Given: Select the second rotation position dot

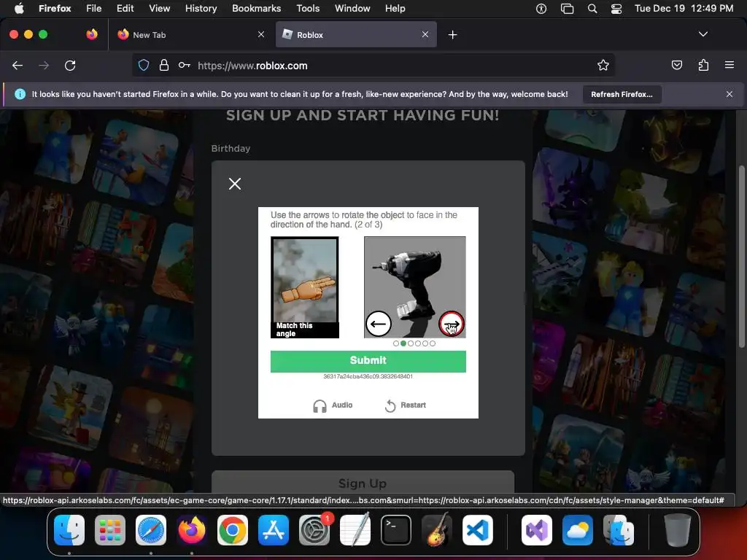Looking at the screenshot, I should (403, 343).
